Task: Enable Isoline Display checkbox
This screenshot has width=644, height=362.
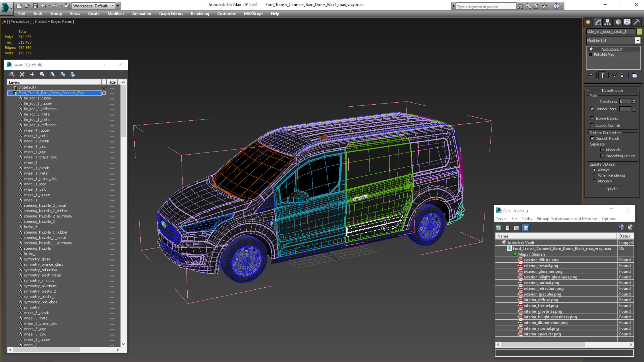Action: tap(592, 118)
